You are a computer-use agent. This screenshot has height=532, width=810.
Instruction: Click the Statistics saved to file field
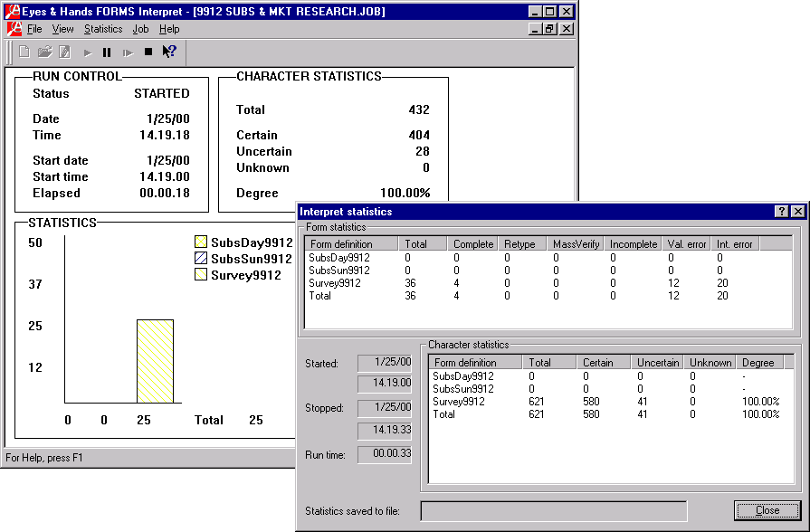tap(553, 511)
